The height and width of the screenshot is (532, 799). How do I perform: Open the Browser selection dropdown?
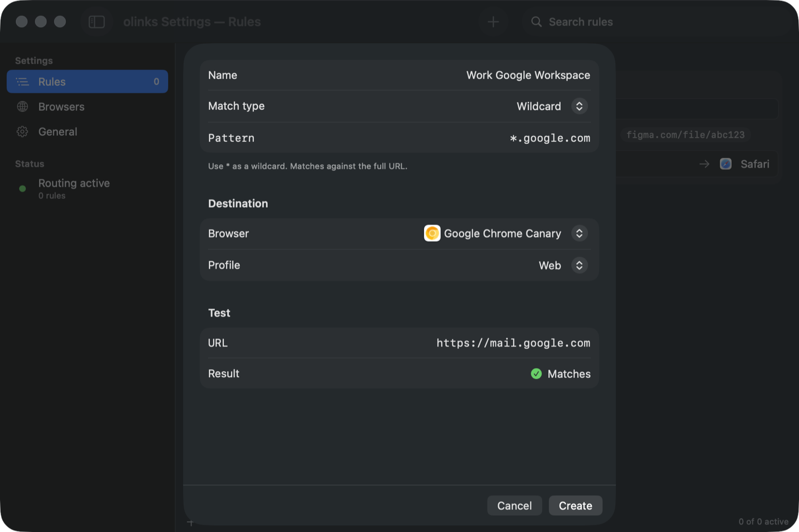point(579,233)
